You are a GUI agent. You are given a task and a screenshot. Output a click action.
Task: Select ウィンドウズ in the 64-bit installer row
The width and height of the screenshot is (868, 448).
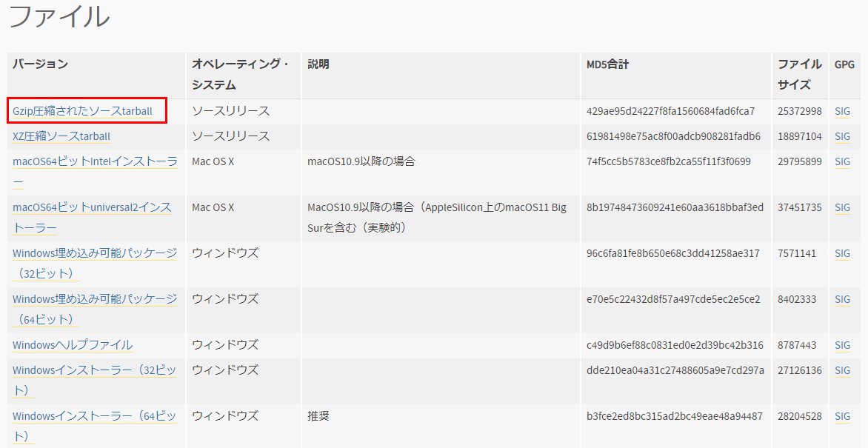(x=225, y=416)
